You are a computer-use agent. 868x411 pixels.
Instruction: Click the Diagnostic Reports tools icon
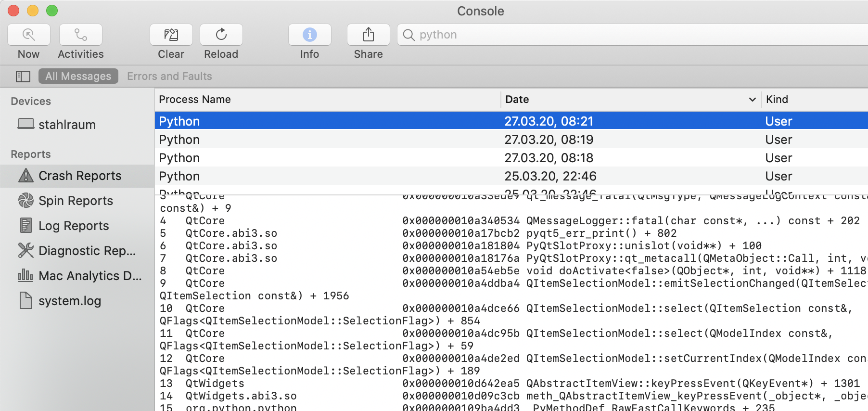[26, 250]
